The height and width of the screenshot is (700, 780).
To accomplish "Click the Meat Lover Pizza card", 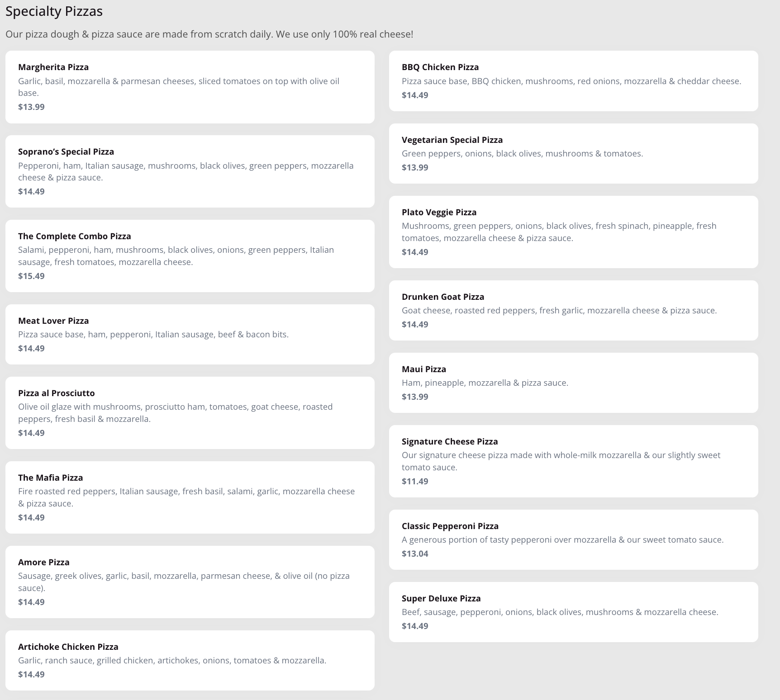I will 190,334.
